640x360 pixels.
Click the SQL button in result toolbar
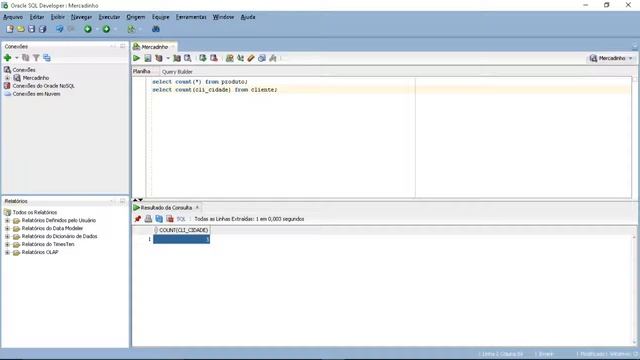181,219
